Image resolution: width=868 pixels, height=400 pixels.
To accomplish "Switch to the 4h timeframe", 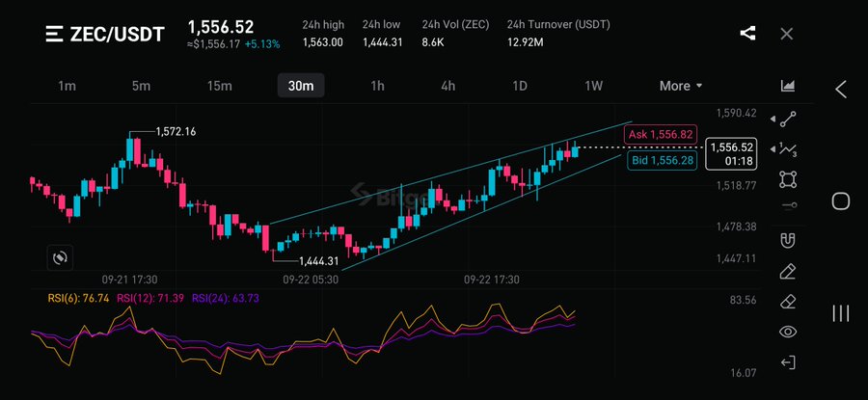I will coord(448,86).
